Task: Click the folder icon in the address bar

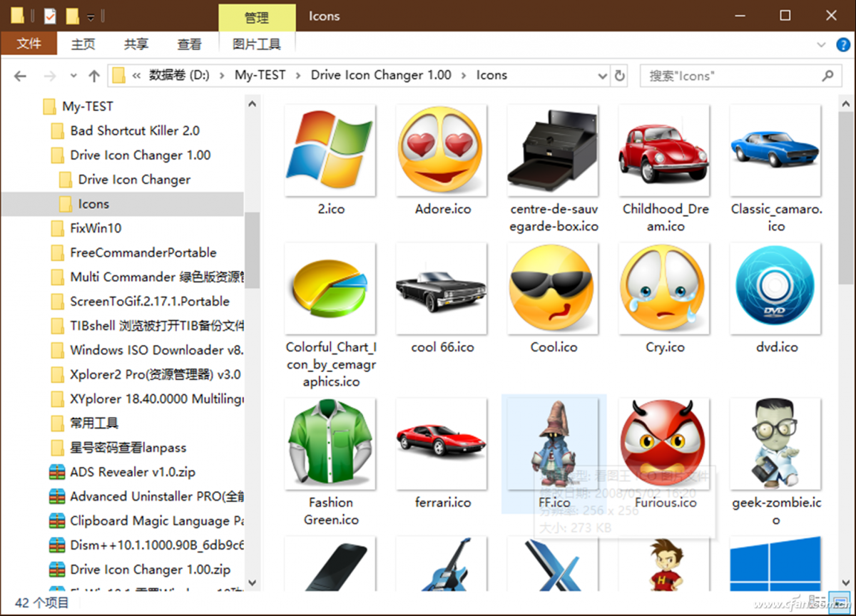Action: coord(119,75)
